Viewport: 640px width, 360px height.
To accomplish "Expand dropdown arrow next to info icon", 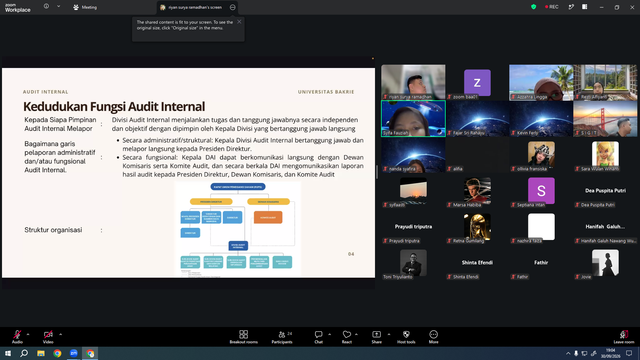I will (x=58, y=7).
